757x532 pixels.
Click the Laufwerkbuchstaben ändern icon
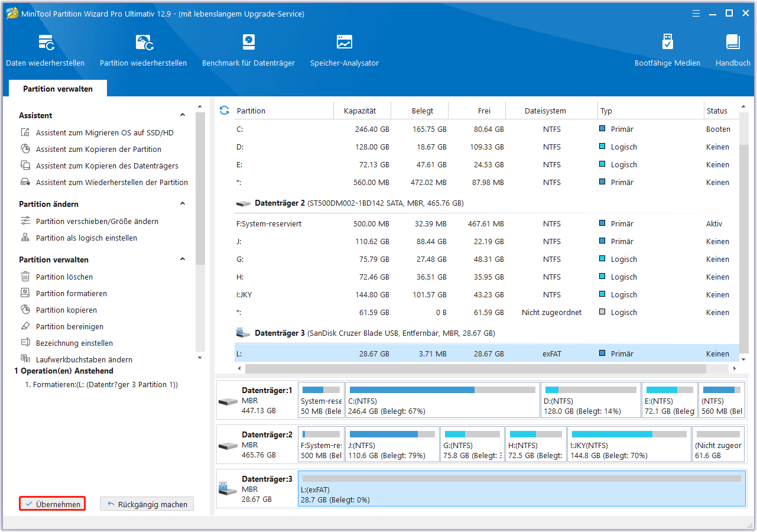tap(25, 359)
